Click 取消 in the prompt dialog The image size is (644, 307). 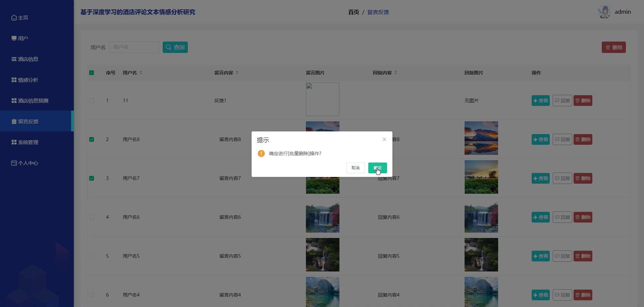pyautogui.click(x=355, y=168)
